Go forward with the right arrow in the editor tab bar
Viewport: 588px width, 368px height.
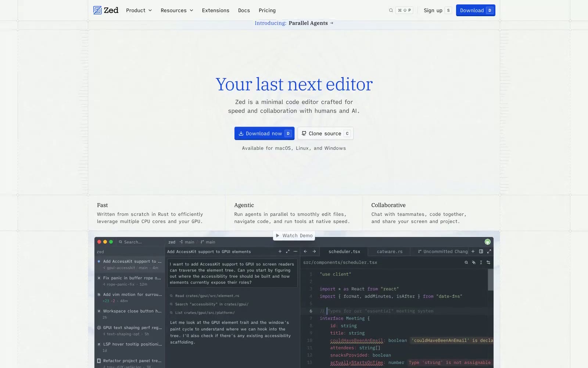(x=314, y=251)
